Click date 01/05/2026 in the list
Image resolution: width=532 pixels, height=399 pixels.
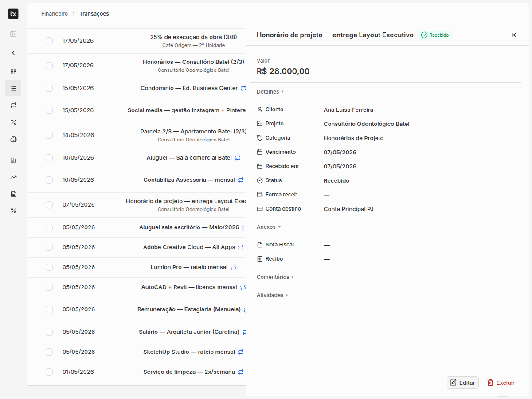[78, 372]
